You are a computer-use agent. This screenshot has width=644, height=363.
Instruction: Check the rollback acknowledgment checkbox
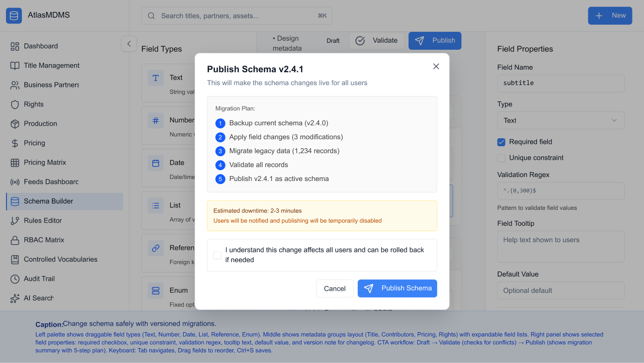(x=217, y=255)
